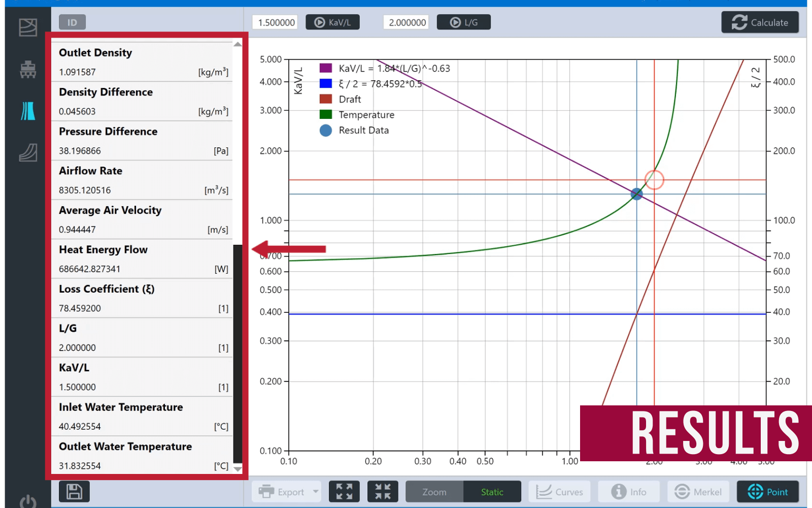Open the Curves tab

[560, 492]
